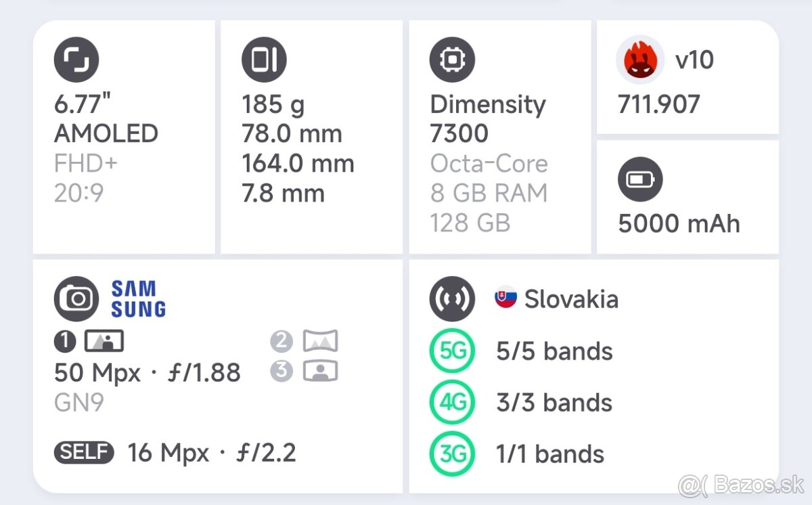Viewport: 812px width, 505px height.
Task: Click the camera icon
Action: click(76, 299)
